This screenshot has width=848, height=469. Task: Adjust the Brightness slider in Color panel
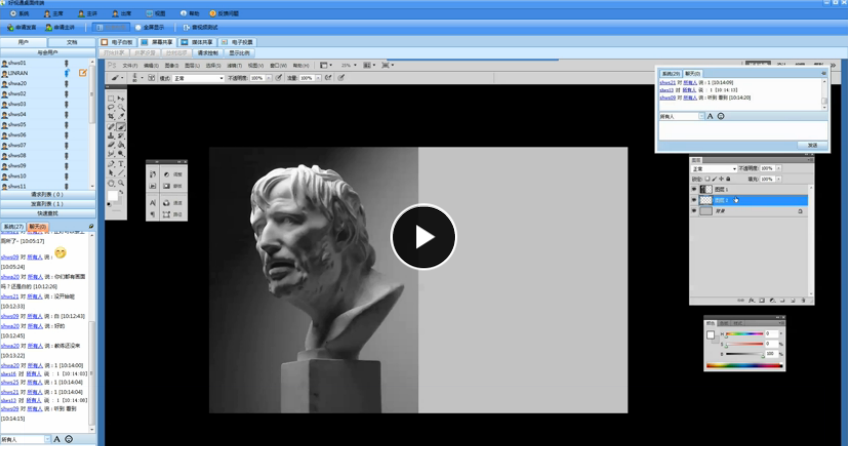click(x=745, y=354)
